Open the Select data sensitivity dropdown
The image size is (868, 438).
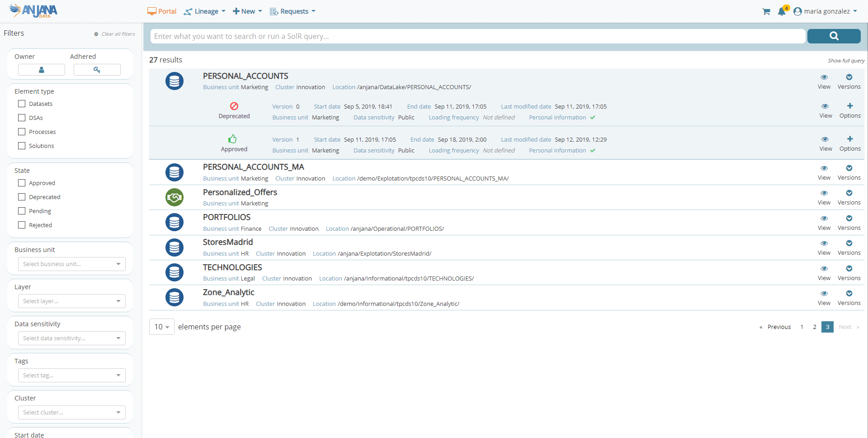point(71,338)
